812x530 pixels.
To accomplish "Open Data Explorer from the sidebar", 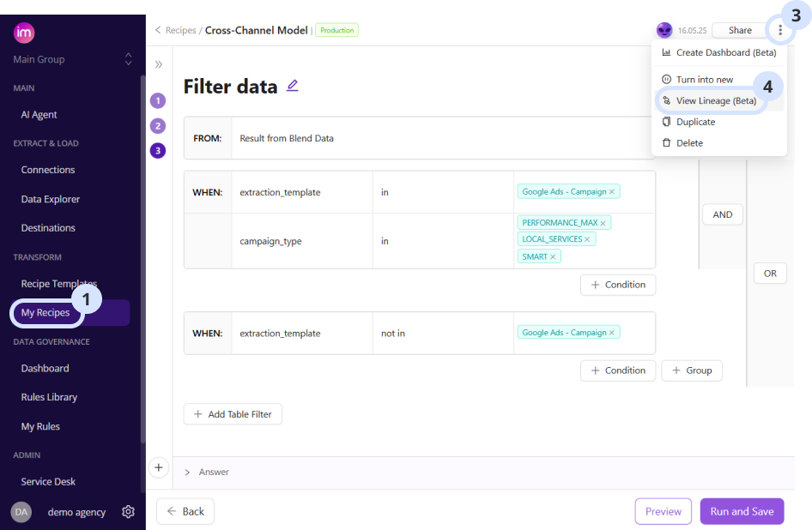I will [x=50, y=198].
